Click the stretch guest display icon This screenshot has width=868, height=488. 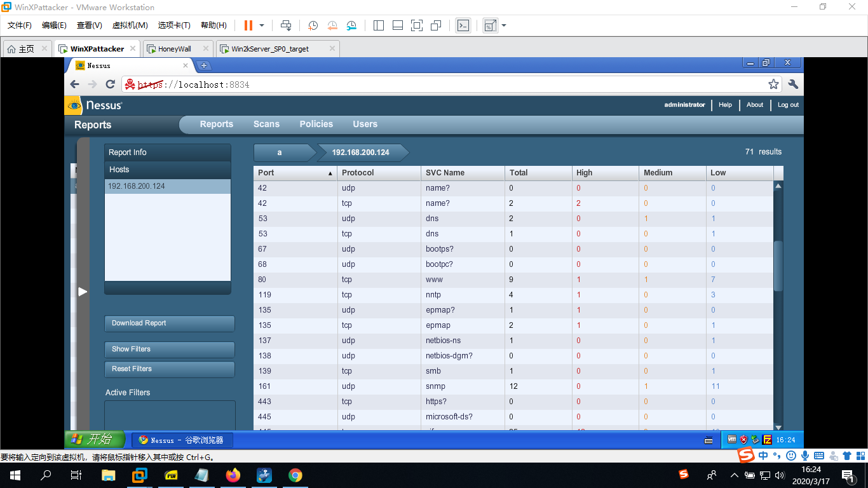pos(490,25)
